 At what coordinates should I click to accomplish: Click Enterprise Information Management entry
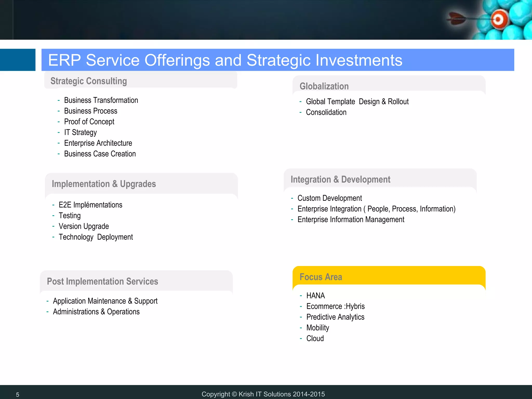point(351,220)
